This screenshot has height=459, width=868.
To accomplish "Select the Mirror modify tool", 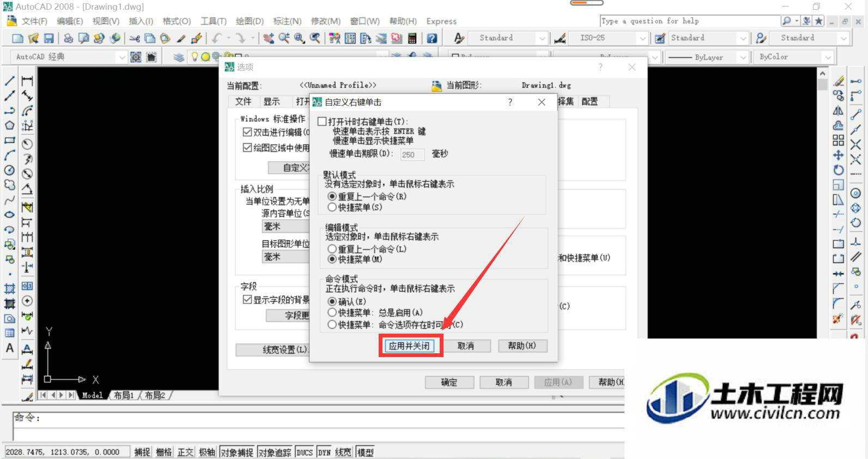I will point(839,111).
